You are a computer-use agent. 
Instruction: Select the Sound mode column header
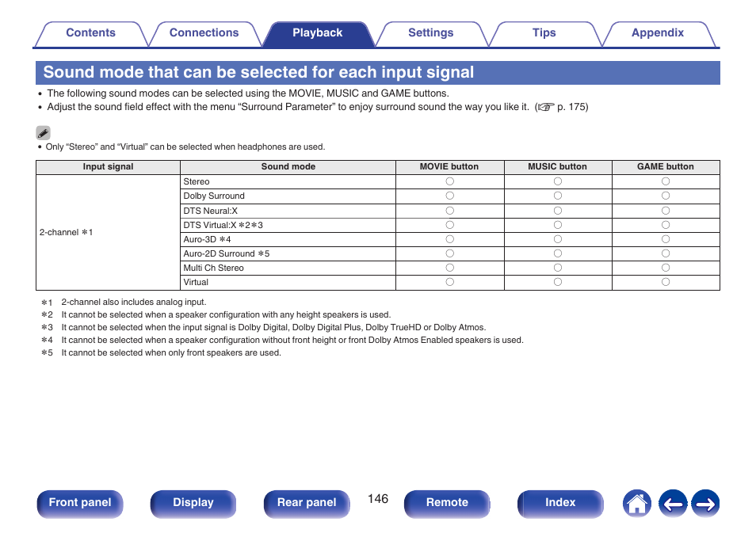288,167
